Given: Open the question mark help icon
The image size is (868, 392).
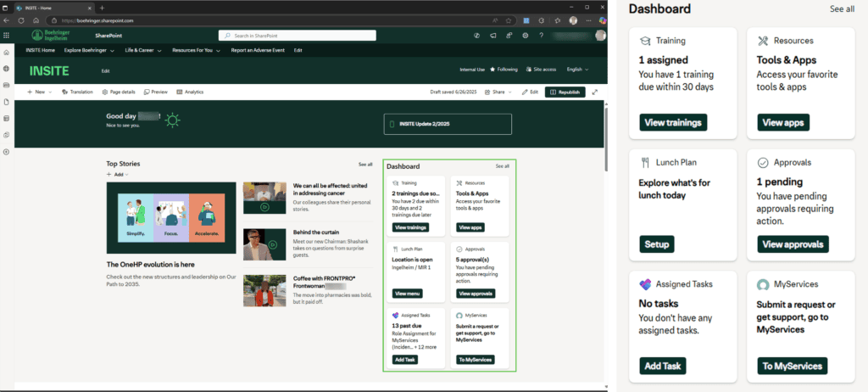Looking at the screenshot, I should point(542,36).
